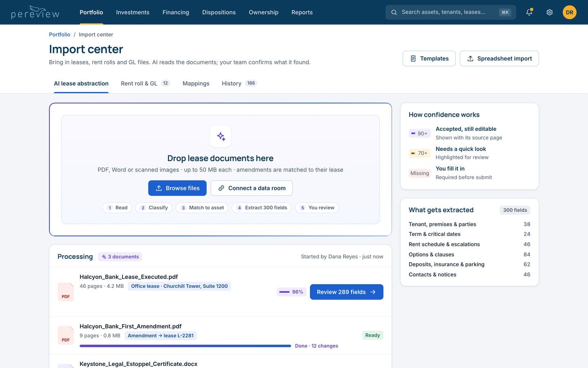588x368 pixels.
Task: Click the PDF icon for Halcyon_Bank_Lease_Executed.pdf
Action: [66, 292]
